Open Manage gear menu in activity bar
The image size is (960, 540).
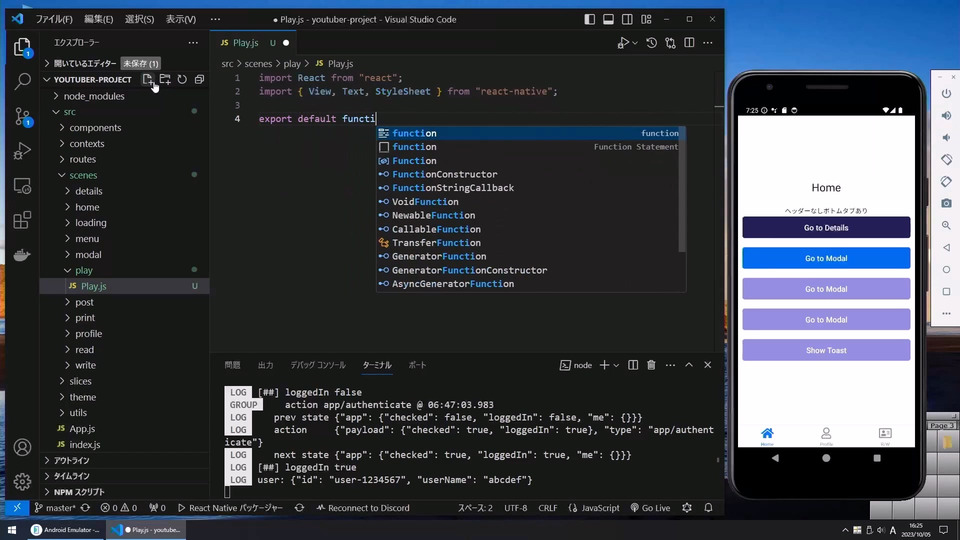coord(22,482)
